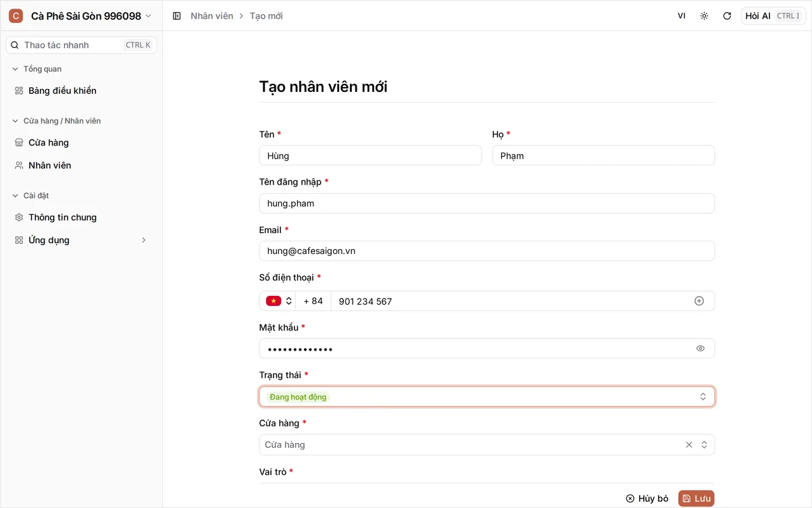Click the +84 country code text
812x508 pixels.
click(x=313, y=301)
